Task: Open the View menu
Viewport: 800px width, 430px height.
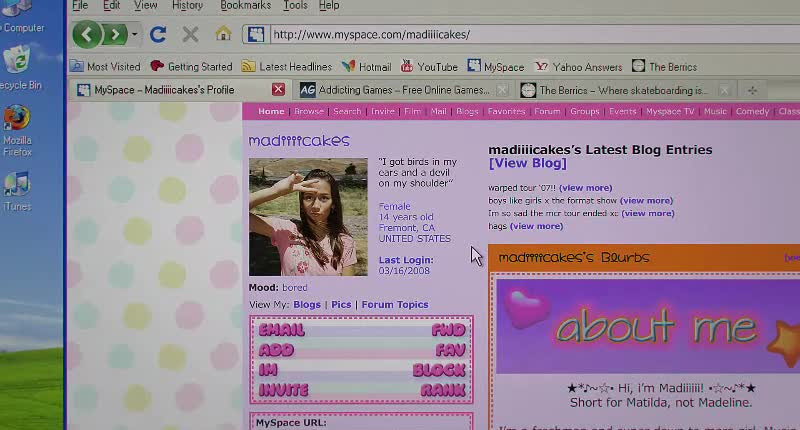Action: (145, 6)
